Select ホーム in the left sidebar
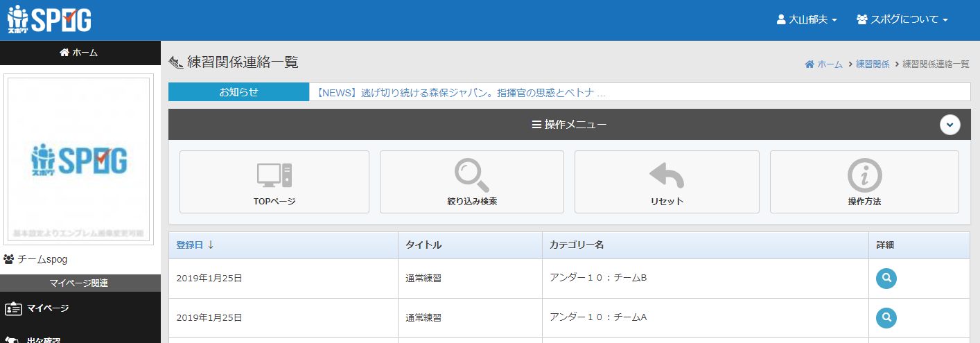 pyautogui.click(x=79, y=53)
